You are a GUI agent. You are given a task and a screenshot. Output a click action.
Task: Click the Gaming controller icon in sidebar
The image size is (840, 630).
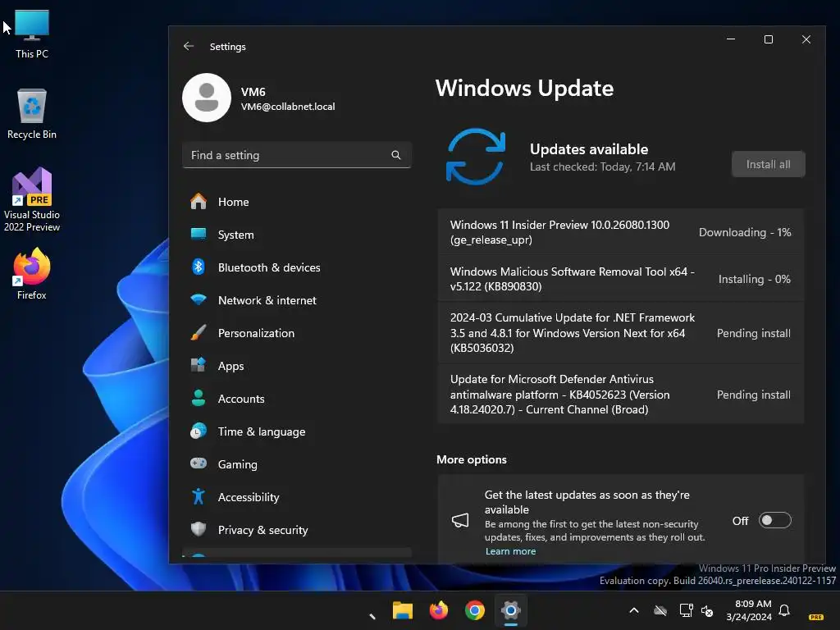(x=199, y=463)
